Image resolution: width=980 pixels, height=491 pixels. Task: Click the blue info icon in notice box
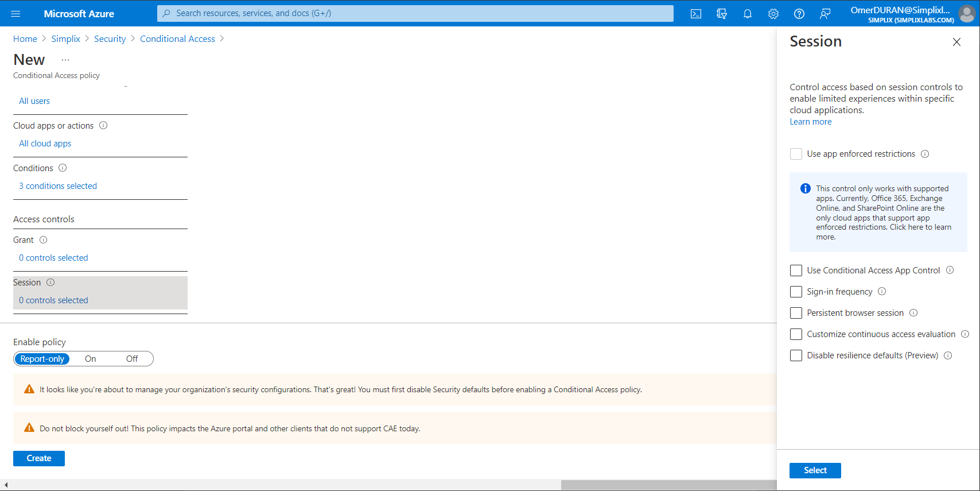click(x=806, y=188)
